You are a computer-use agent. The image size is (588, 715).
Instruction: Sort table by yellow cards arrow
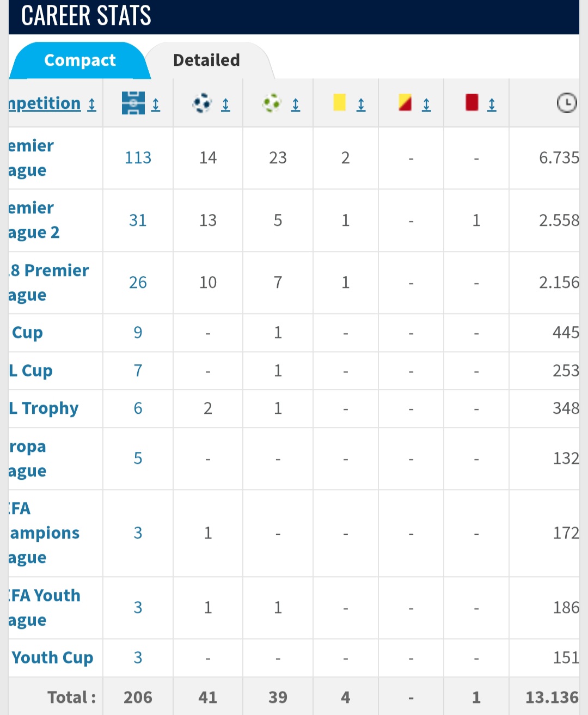coord(361,104)
